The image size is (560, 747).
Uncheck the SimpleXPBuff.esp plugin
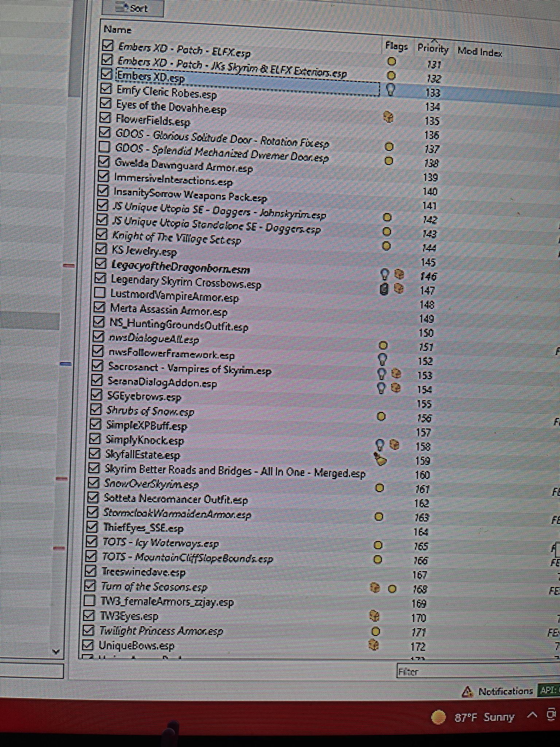pos(95,424)
